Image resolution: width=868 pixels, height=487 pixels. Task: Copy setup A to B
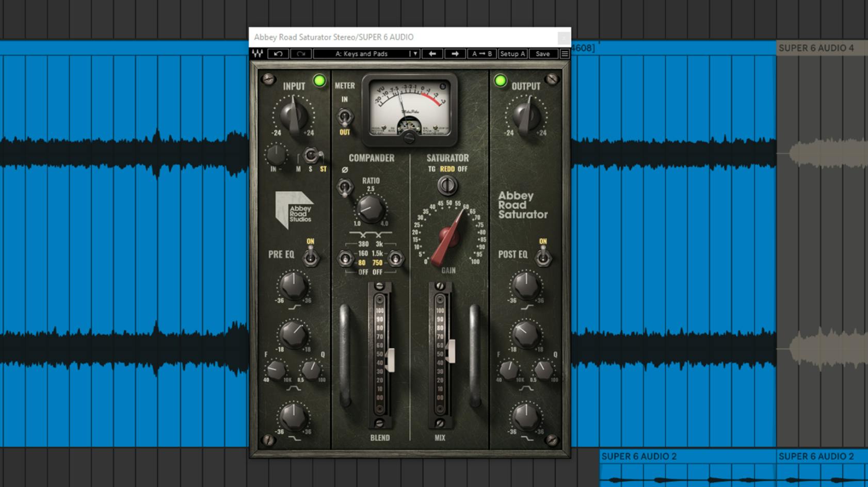tap(482, 54)
